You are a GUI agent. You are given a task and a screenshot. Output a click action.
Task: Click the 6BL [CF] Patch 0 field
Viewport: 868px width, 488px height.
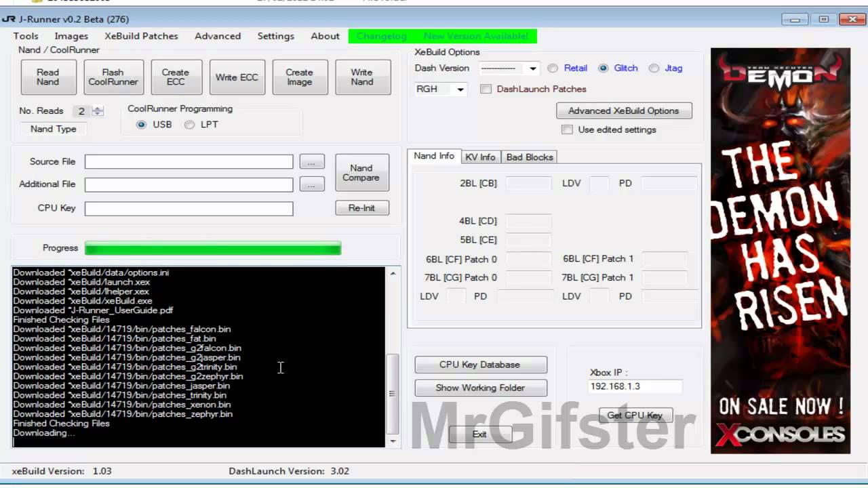click(x=528, y=259)
